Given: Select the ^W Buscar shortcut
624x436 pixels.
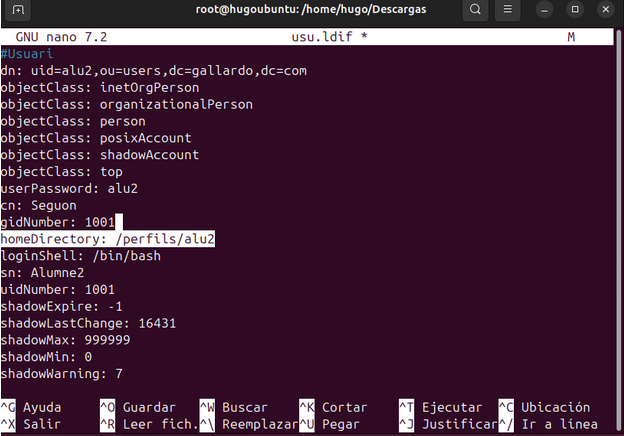Looking at the screenshot, I should pyautogui.click(x=235, y=407).
